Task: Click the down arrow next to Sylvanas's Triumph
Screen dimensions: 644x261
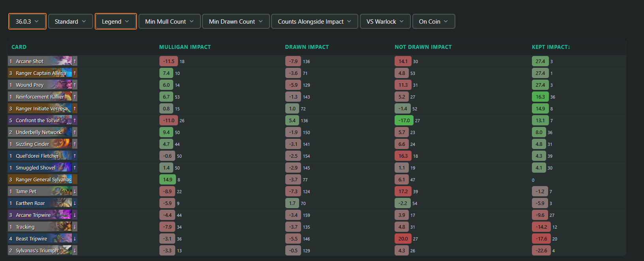Action: coord(75,250)
